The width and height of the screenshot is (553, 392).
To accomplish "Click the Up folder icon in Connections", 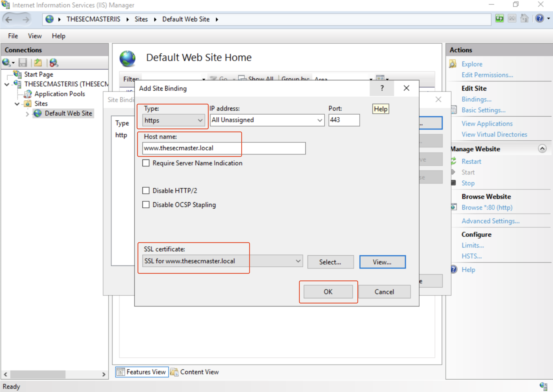I will click(38, 63).
